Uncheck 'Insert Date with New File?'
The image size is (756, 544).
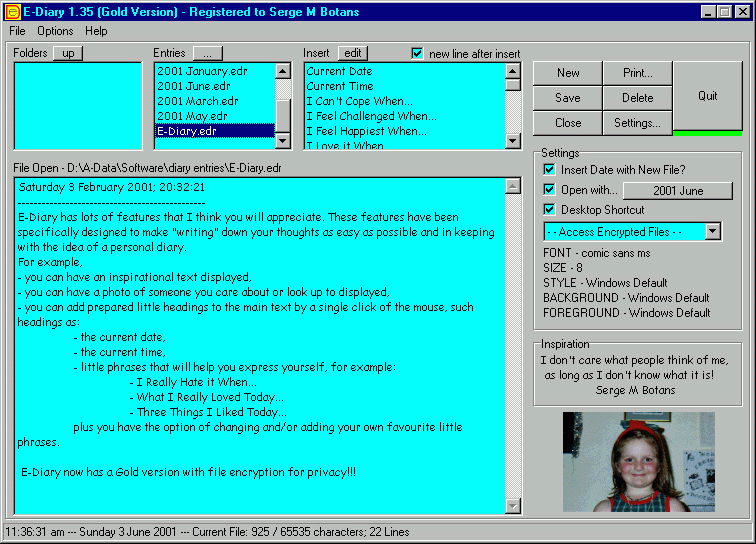point(549,170)
